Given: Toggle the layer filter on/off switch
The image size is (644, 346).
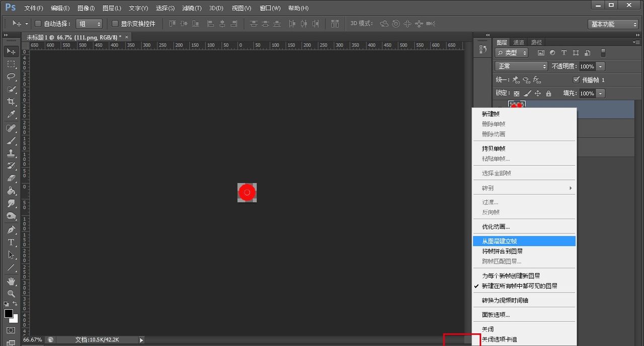Looking at the screenshot, I should click(603, 52).
